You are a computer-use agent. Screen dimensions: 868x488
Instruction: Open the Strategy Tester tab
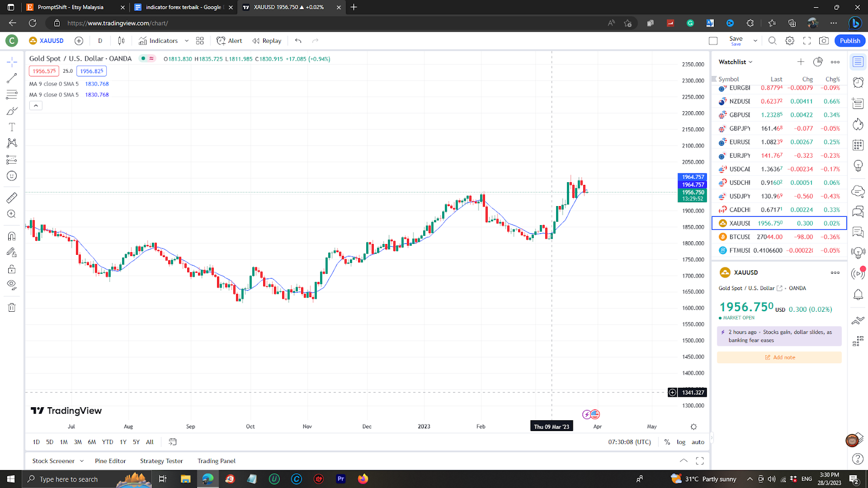162,461
